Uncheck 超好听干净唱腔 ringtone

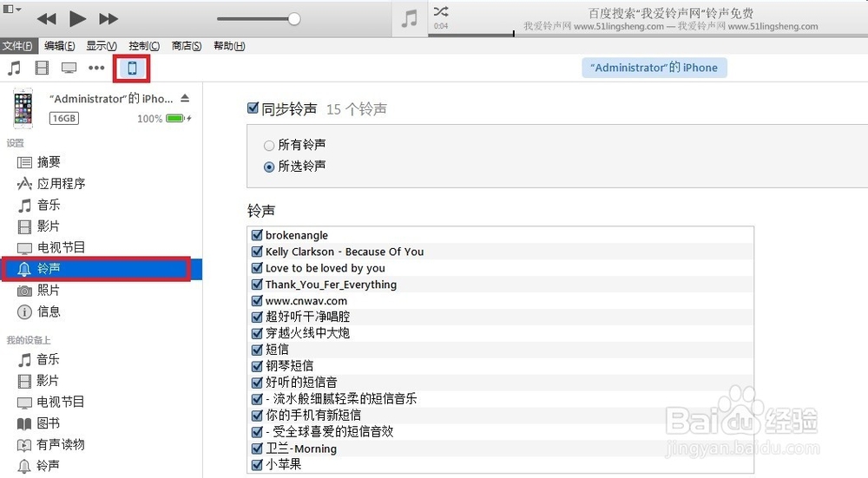257,317
